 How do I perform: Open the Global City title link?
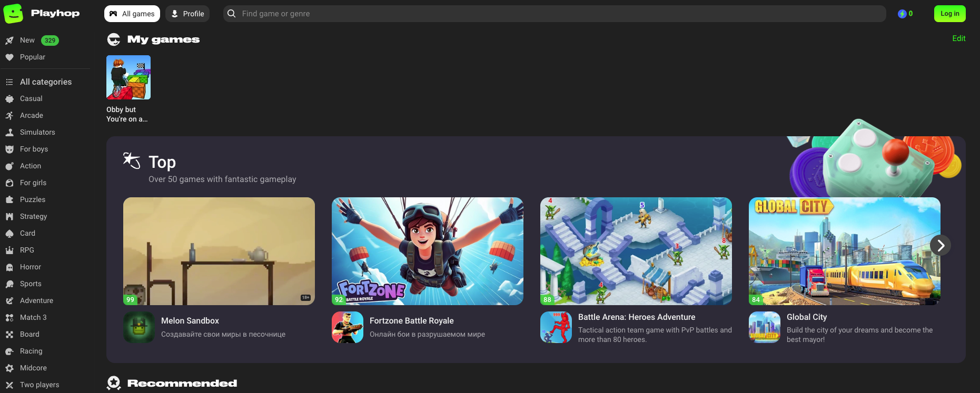click(807, 317)
